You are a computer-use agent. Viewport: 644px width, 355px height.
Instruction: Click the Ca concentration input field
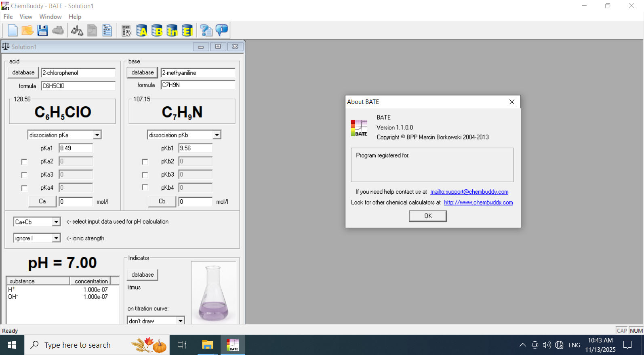[x=76, y=201]
